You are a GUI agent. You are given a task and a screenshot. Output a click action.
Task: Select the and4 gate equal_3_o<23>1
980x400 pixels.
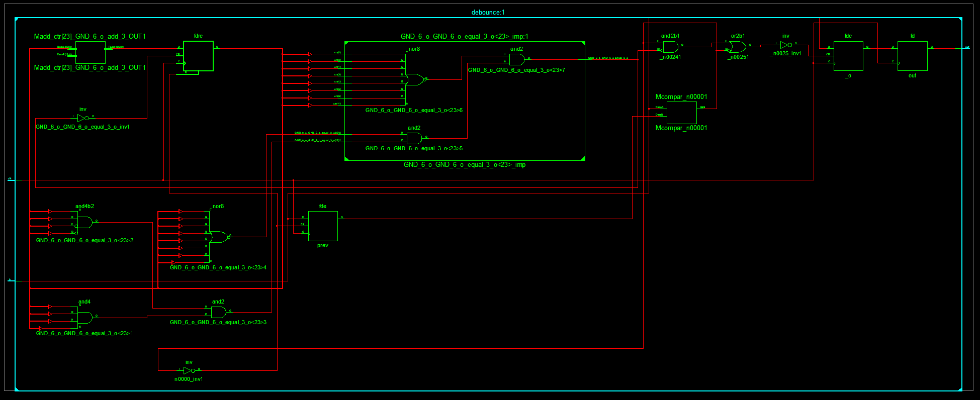click(x=84, y=318)
